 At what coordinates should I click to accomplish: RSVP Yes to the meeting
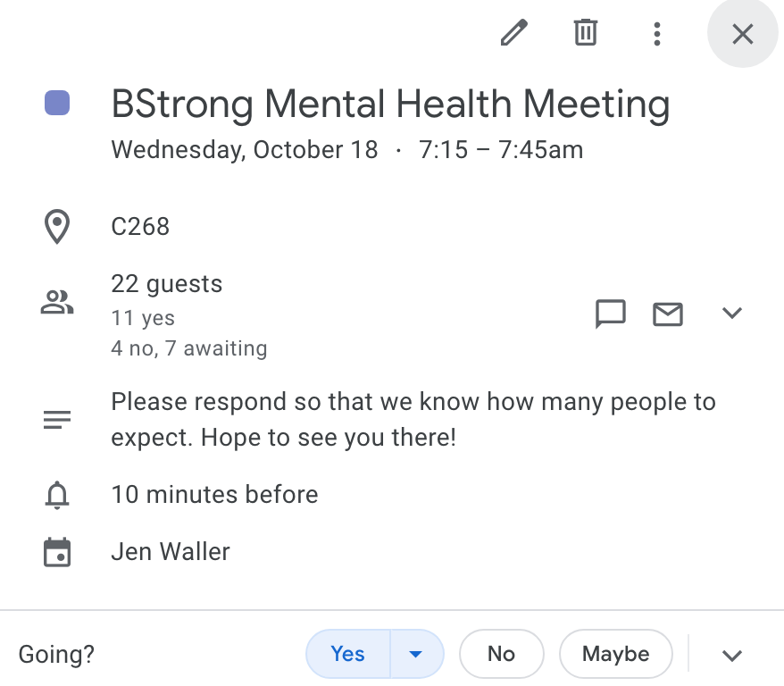347,654
